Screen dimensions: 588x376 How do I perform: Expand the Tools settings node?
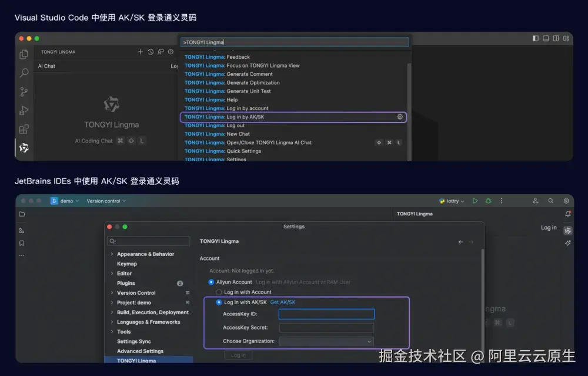[112, 332]
